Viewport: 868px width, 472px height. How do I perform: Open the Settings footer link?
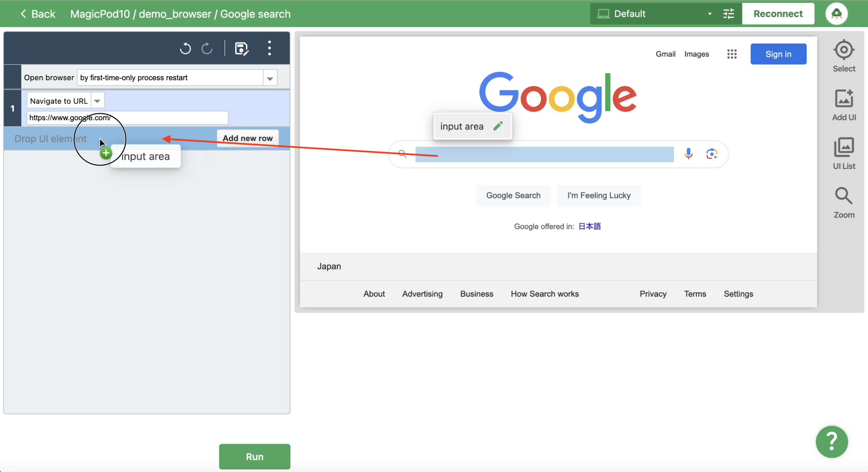point(738,294)
